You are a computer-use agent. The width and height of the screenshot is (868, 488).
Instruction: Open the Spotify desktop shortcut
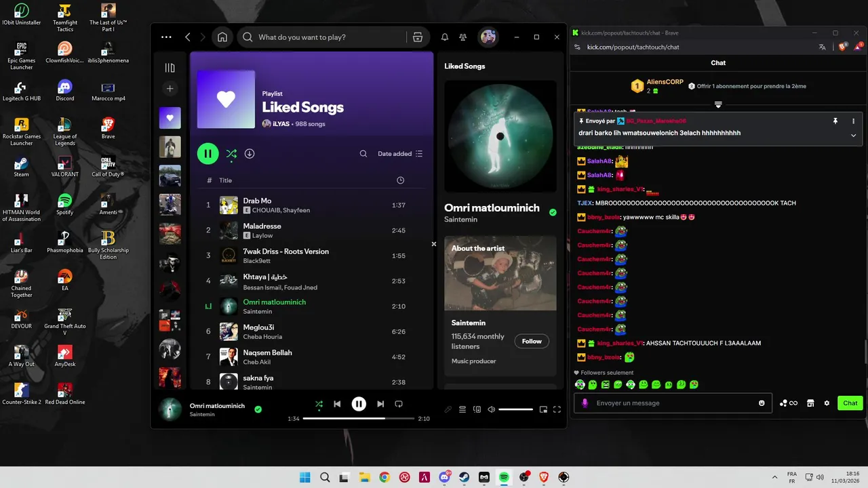(x=65, y=204)
